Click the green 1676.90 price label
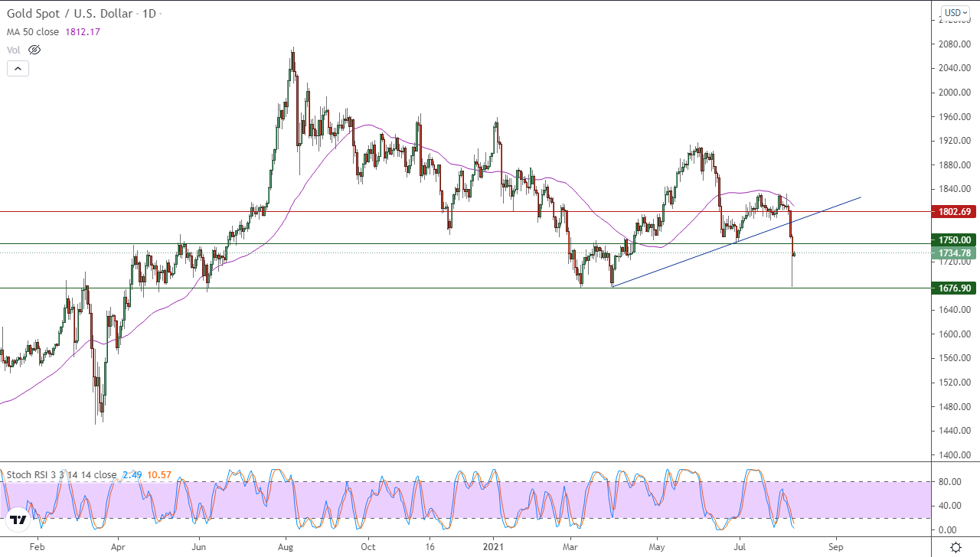 [x=954, y=288]
